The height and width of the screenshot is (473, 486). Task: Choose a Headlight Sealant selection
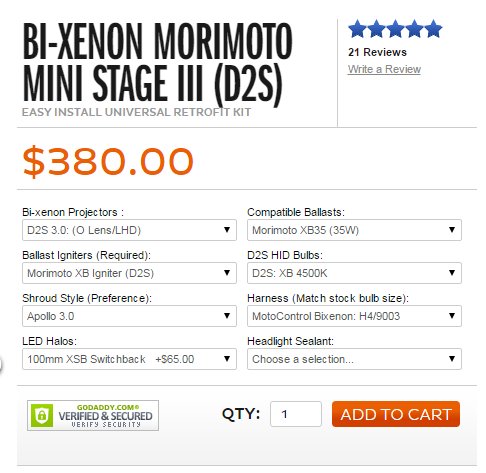coord(354,359)
